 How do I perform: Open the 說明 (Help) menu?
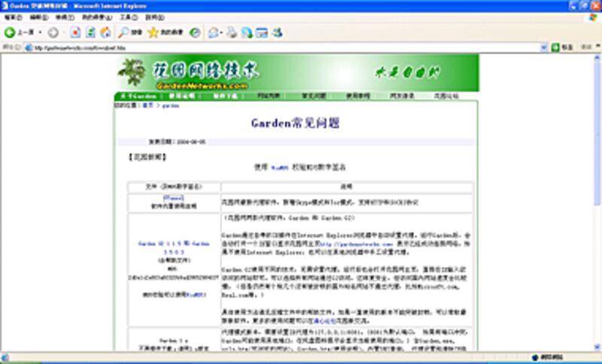tap(154, 17)
